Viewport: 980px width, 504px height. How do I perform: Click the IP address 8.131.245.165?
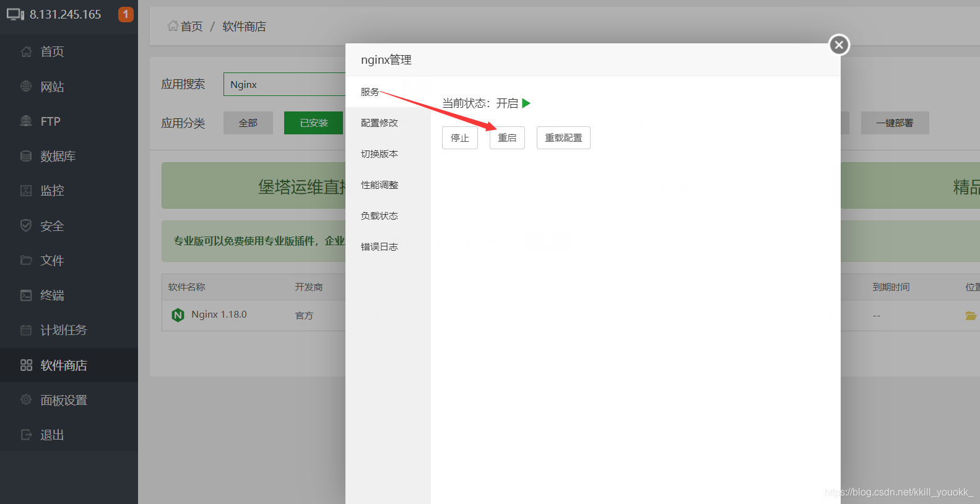(x=65, y=14)
